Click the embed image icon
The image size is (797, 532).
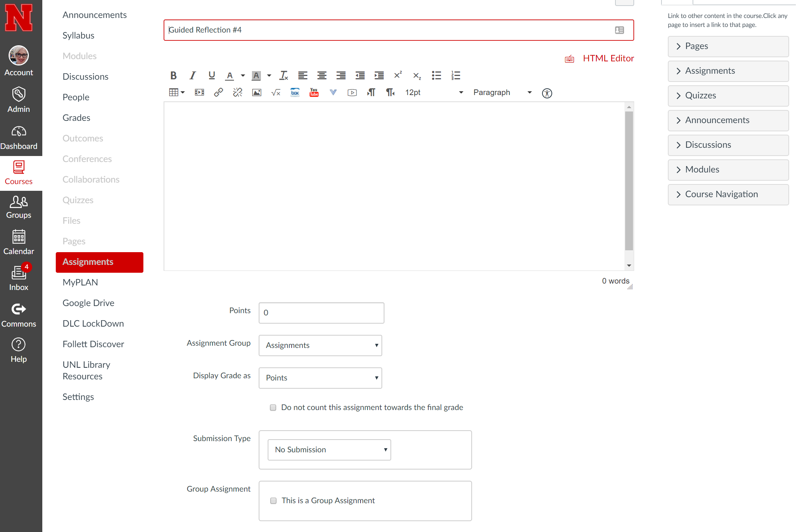(256, 92)
